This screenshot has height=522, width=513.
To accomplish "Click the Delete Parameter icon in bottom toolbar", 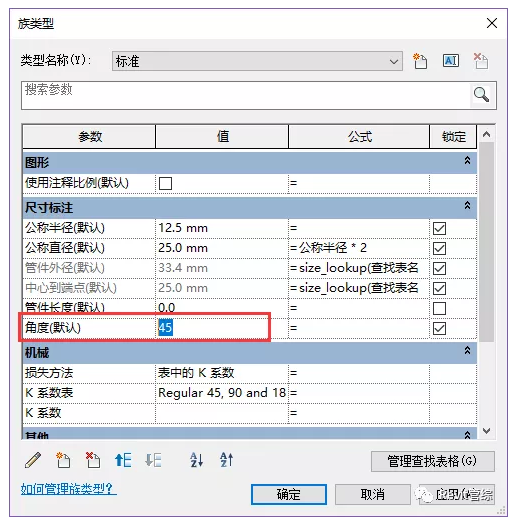I will 93,460.
